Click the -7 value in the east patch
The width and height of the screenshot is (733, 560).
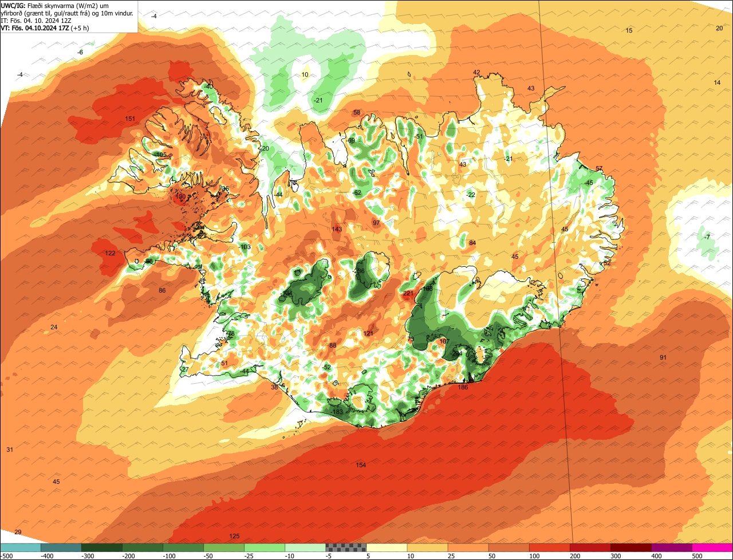(707, 237)
